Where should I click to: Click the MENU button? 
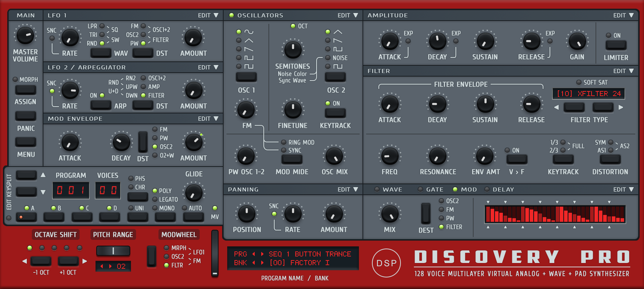point(26,142)
